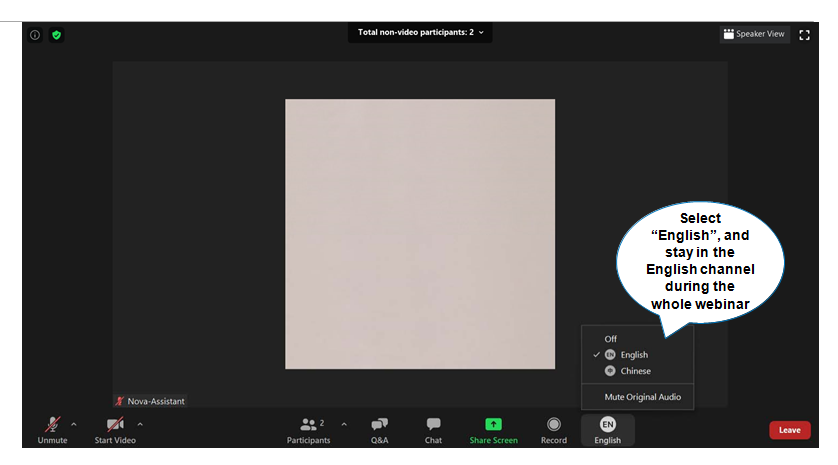Image resolution: width=838 pixels, height=465 pixels.
Task: Click the red Leave button
Action: coord(789,430)
